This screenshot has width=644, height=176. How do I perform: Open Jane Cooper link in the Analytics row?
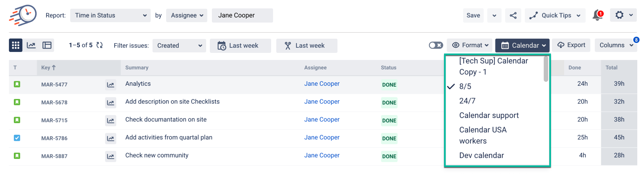pyautogui.click(x=322, y=84)
